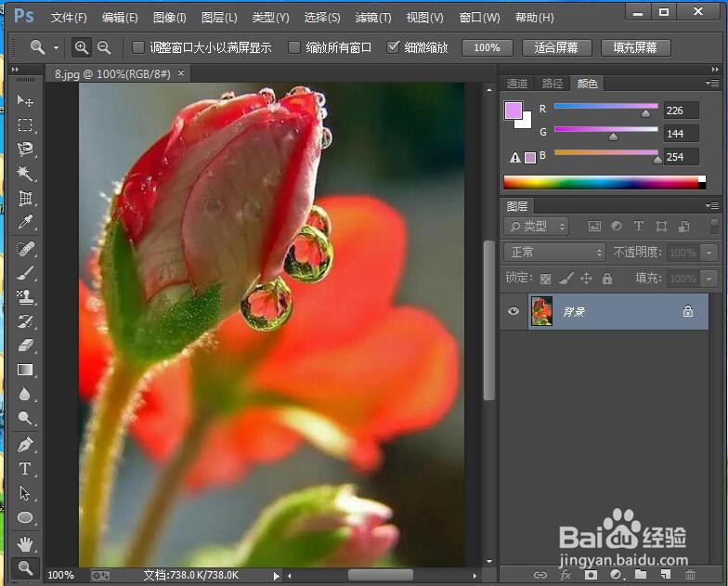Add a layer mask

click(x=591, y=575)
